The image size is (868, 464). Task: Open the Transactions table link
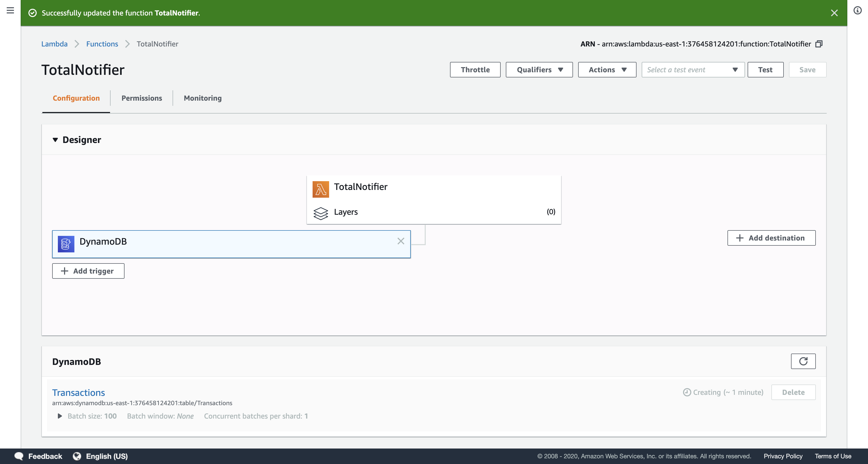(x=78, y=392)
